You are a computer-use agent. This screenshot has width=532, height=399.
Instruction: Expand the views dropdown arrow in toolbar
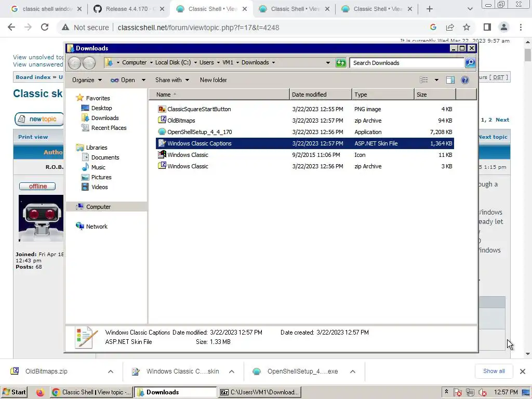[436, 79]
